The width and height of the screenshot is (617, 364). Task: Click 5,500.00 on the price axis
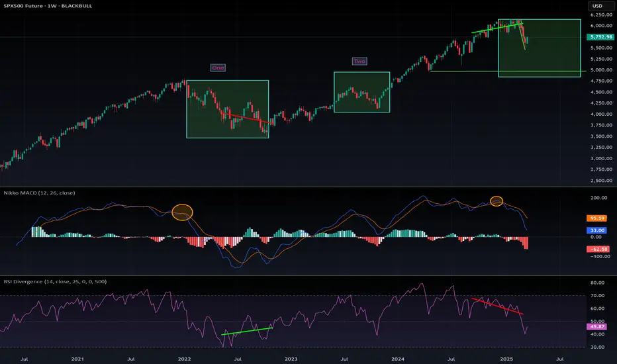pos(601,48)
